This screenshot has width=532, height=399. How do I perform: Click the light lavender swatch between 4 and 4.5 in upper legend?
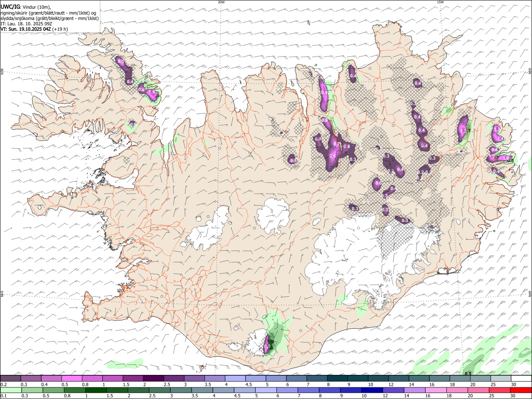point(235,379)
